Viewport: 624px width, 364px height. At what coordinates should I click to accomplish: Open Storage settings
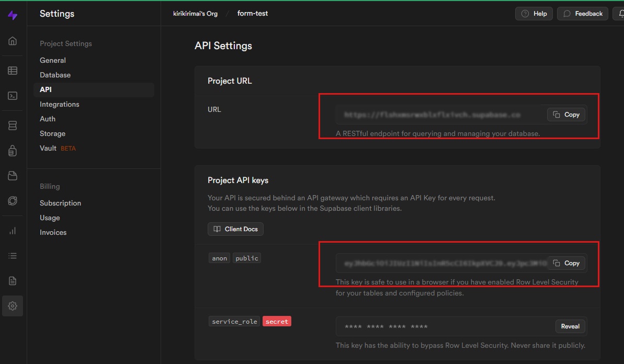click(52, 134)
